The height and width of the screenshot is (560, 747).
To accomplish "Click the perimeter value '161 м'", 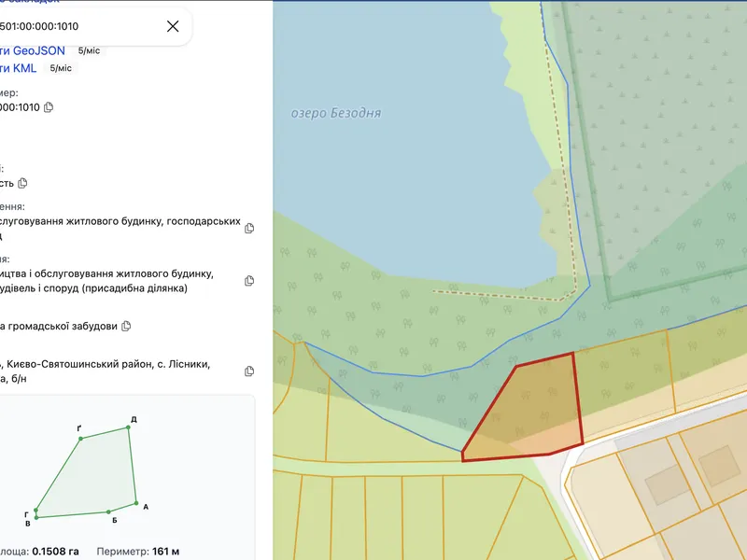I will click(166, 552).
